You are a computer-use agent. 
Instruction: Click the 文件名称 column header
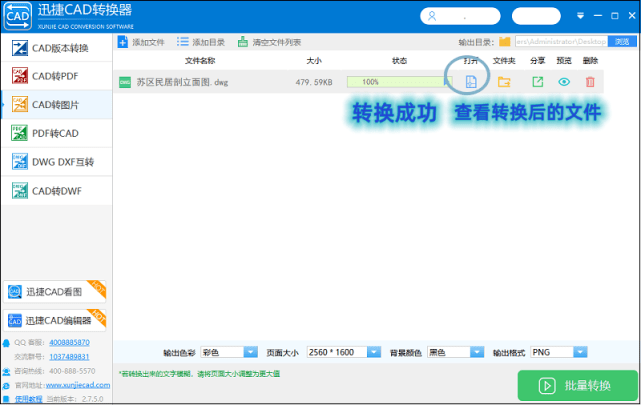tap(200, 60)
